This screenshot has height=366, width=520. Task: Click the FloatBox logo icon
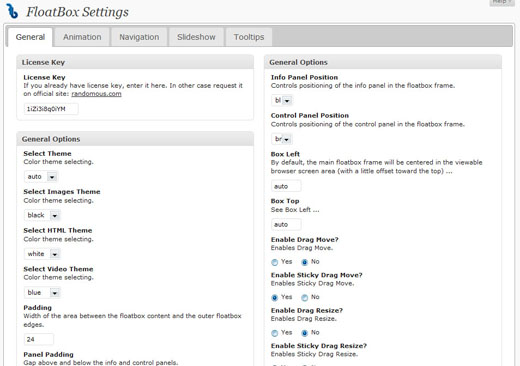12,11
